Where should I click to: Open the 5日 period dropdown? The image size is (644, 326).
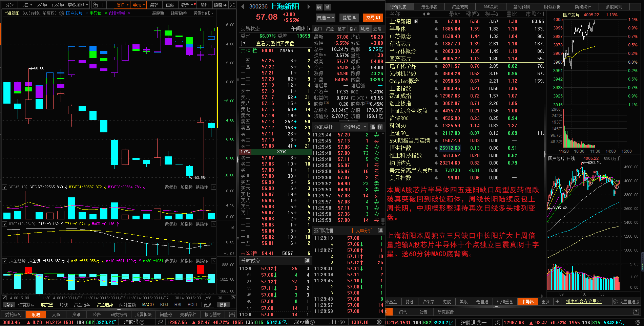click(x=27, y=5)
